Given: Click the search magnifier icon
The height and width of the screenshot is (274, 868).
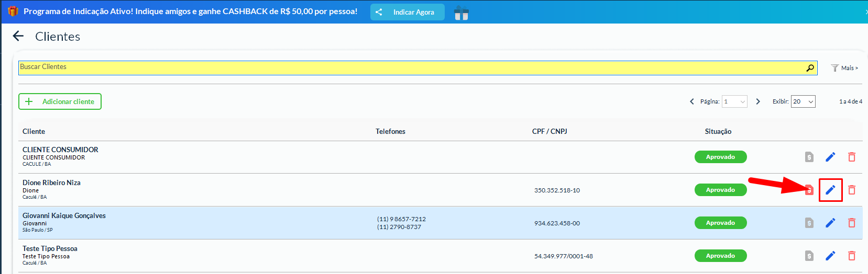Looking at the screenshot, I should pyautogui.click(x=810, y=68).
